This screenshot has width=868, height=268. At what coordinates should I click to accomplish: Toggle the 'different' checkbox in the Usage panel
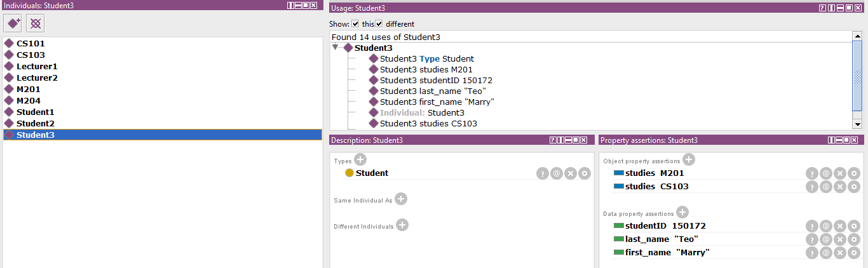pyautogui.click(x=379, y=24)
